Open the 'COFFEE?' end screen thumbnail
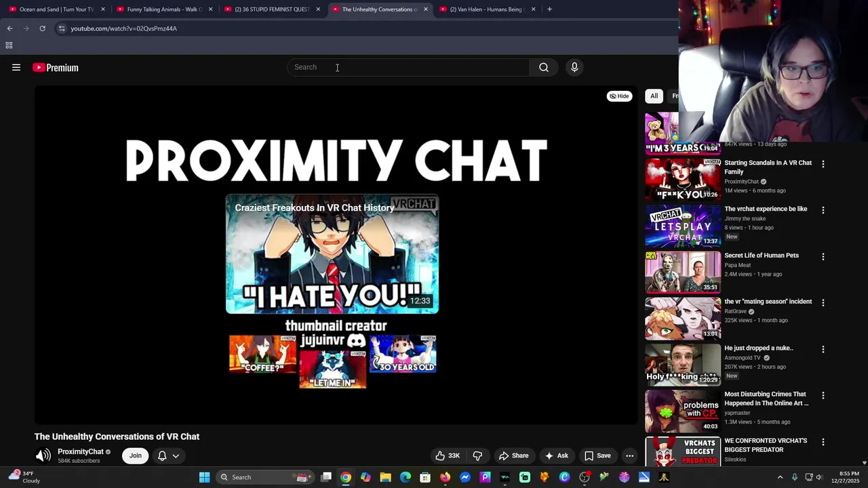 pos(263,354)
